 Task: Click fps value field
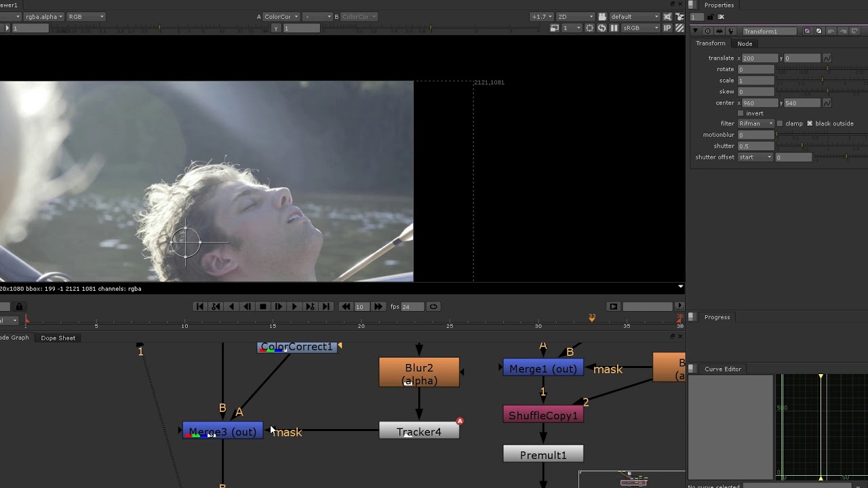point(412,306)
